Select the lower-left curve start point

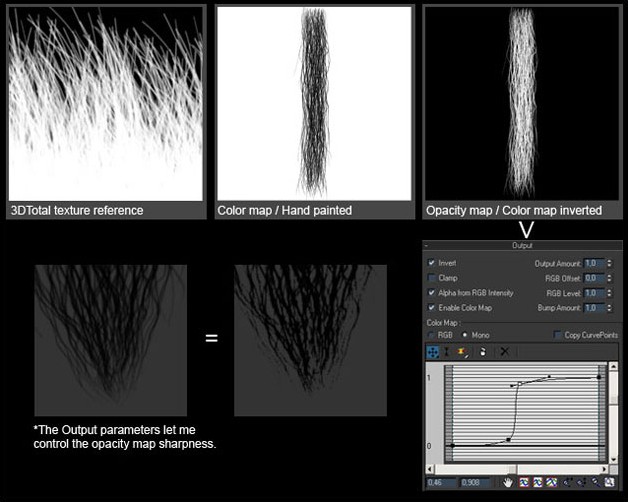click(453, 446)
